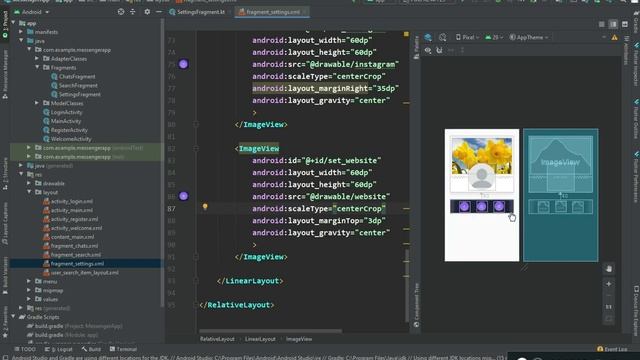Open the Layout Captures tool window

tap(5, 224)
